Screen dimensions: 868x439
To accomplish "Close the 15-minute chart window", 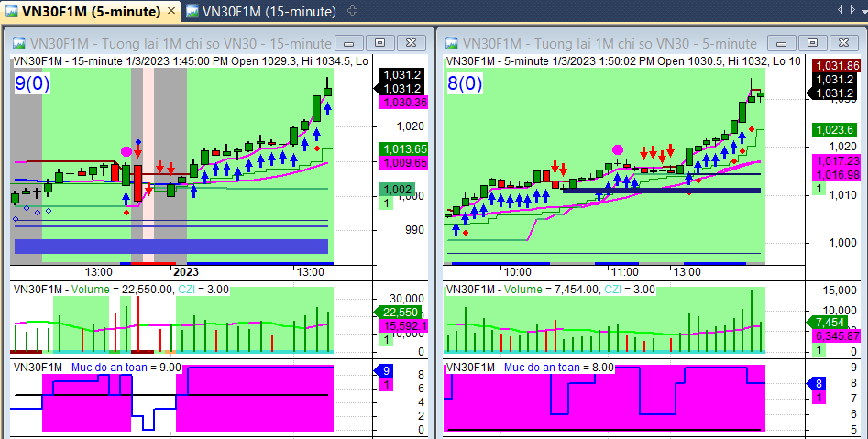I will (x=411, y=43).
